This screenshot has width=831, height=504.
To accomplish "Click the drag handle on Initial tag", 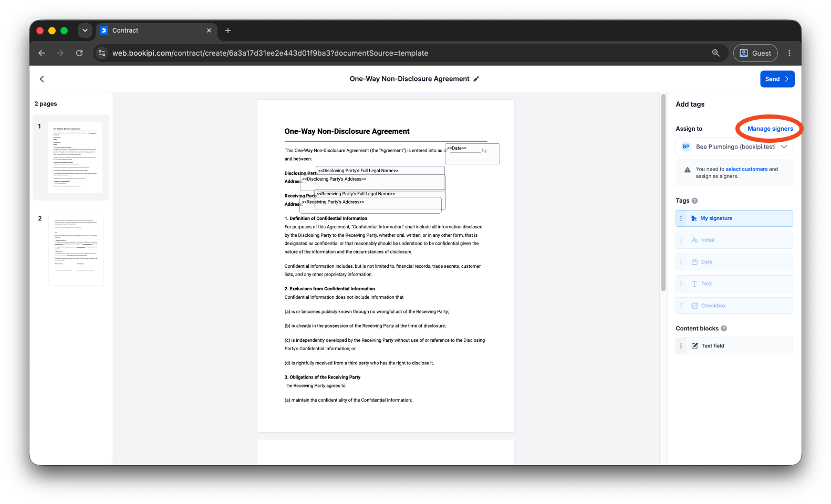I will (681, 240).
